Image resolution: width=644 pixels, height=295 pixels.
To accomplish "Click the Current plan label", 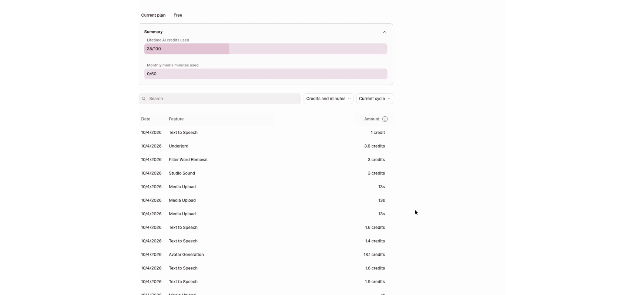I will click(x=153, y=15).
